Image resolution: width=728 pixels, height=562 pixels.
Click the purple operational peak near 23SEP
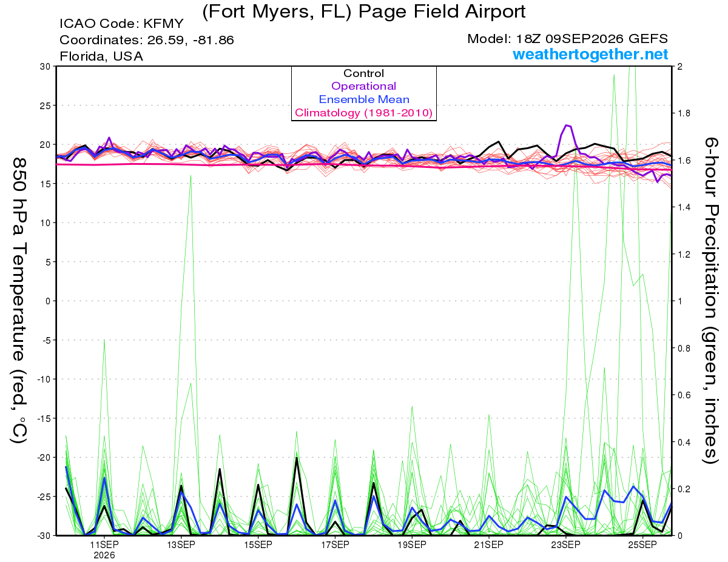568,125
